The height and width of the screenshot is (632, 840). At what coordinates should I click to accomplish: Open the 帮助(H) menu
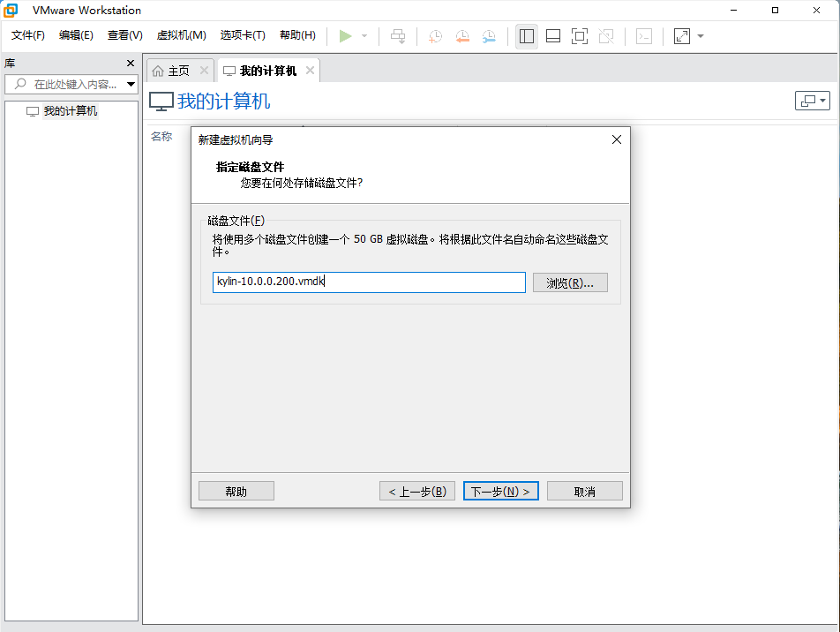(x=298, y=35)
